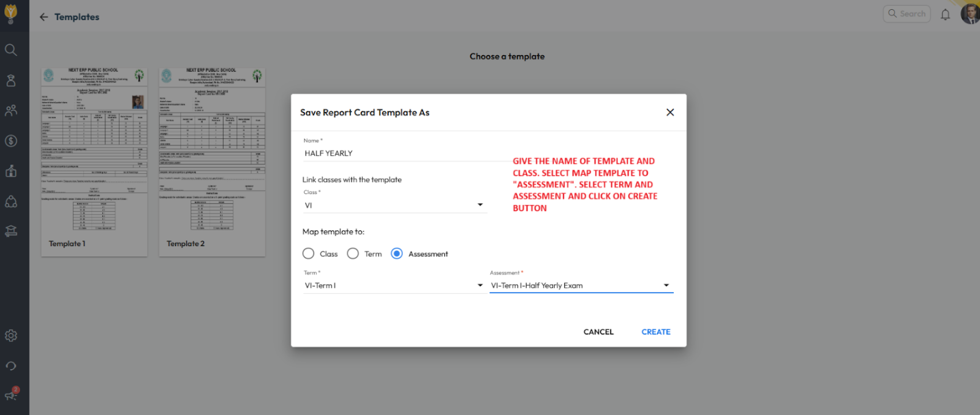
Task: Open the group of people sidebar icon
Action: coord(11,111)
